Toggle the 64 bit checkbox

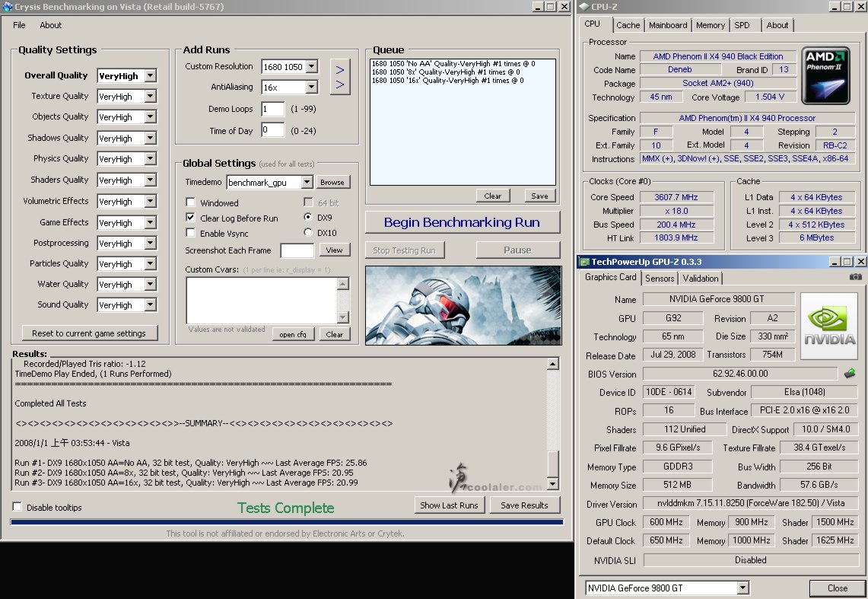point(308,202)
